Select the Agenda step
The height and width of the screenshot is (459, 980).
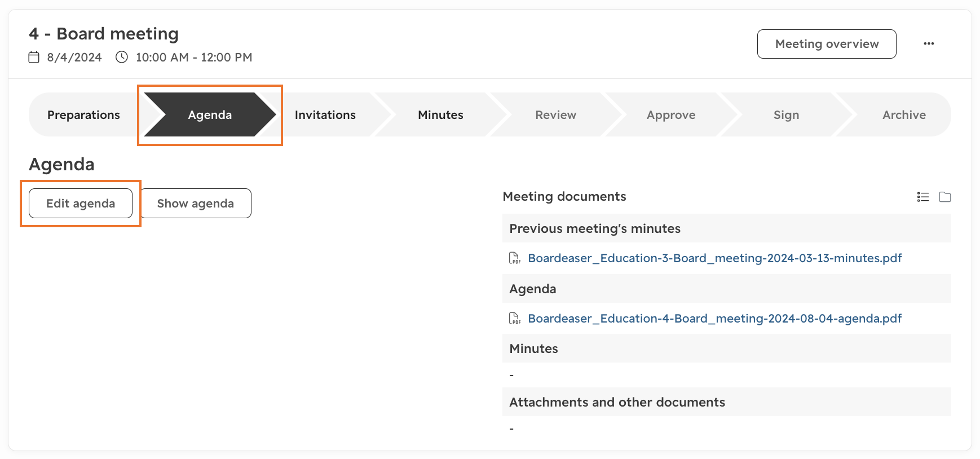210,115
